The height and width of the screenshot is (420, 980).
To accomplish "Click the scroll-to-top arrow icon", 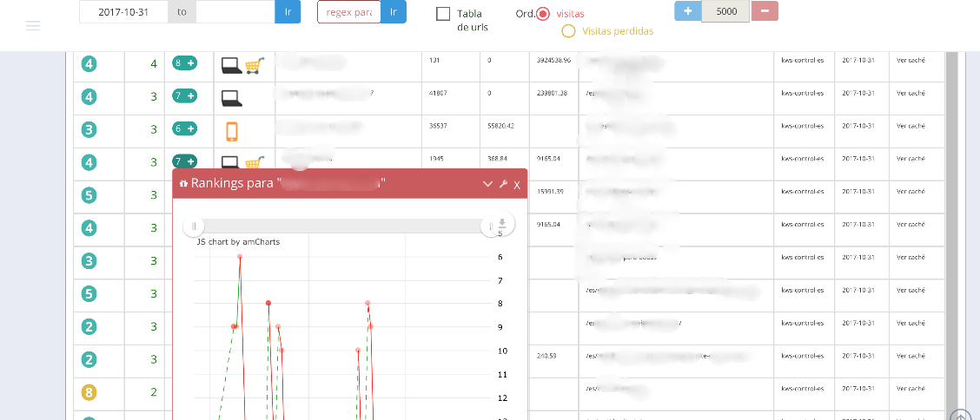I will point(959,417).
